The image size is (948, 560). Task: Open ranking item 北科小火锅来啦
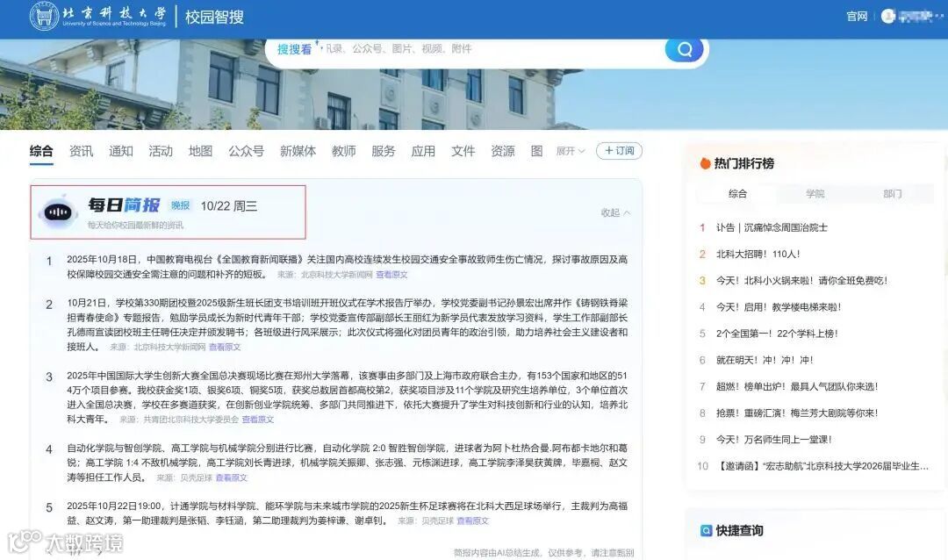coord(801,281)
